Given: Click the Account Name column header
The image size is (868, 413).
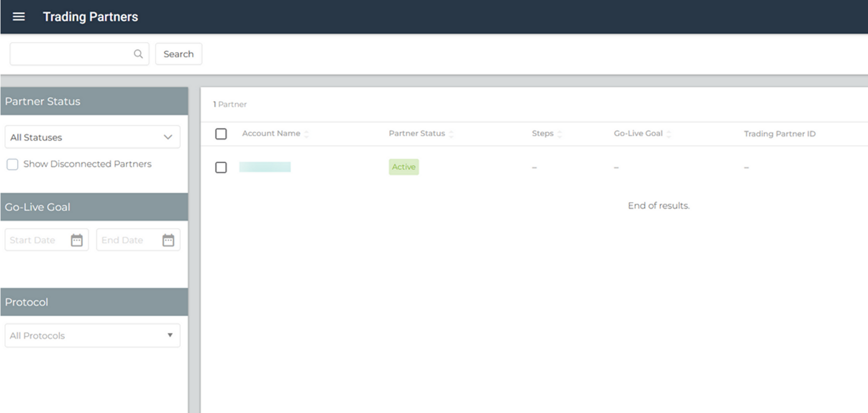Looking at the screenshot, I should pos(271,133).
